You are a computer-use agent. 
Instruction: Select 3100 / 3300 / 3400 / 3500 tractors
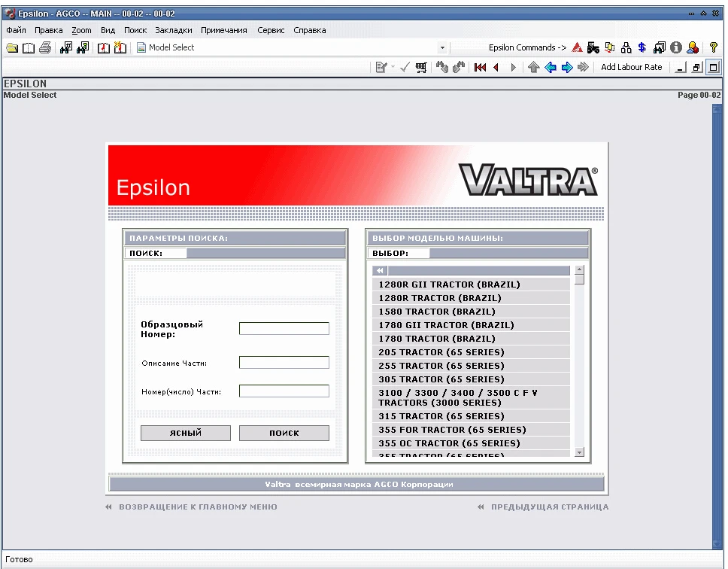click(472, 397)
